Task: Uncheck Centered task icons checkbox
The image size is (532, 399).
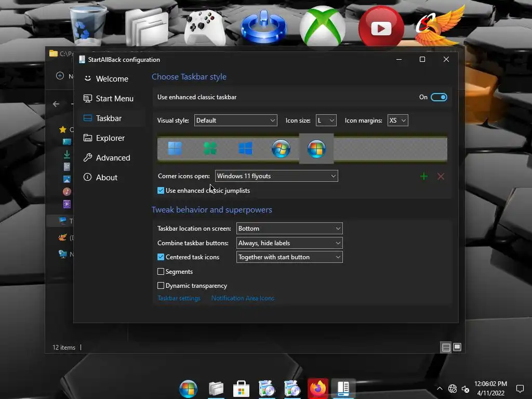Action: pyautogui.click(x=161, y=257)
